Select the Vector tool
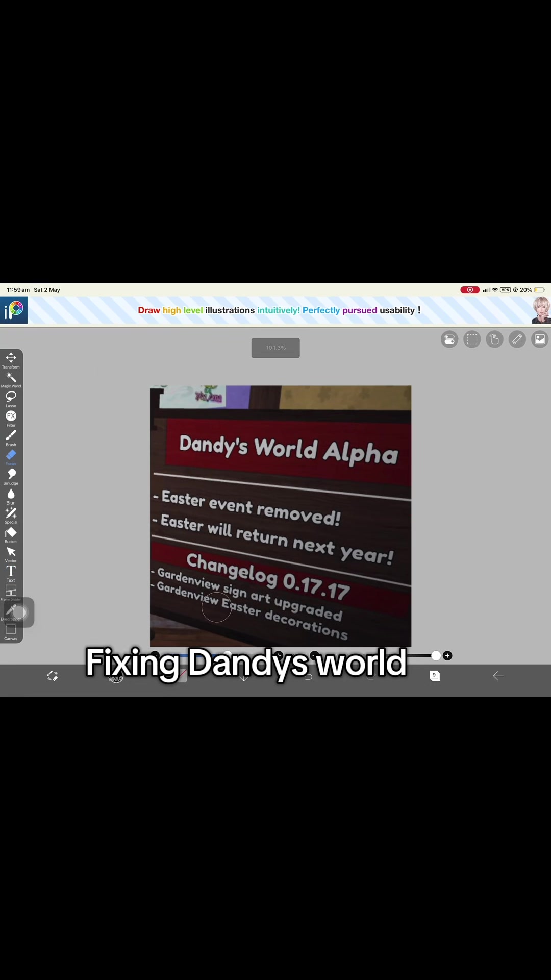This screenshot has width=551, height=980. [11, 554]
